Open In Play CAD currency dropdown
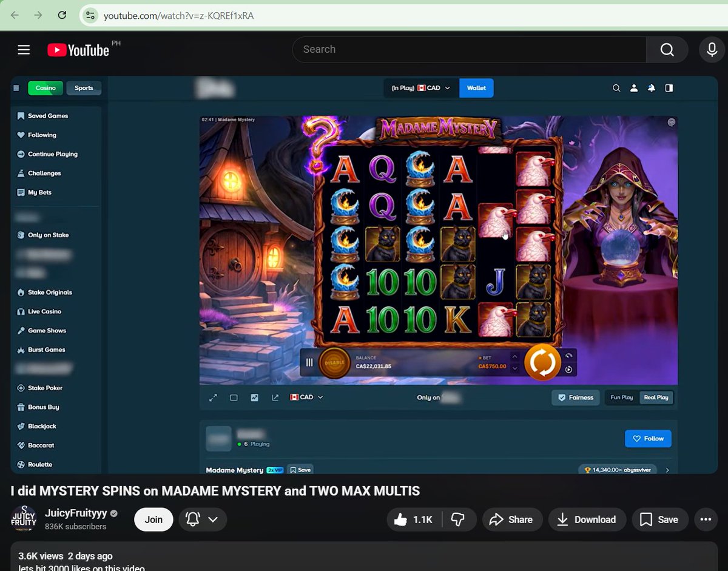This screenshot has width=728, height=571. 422,88
